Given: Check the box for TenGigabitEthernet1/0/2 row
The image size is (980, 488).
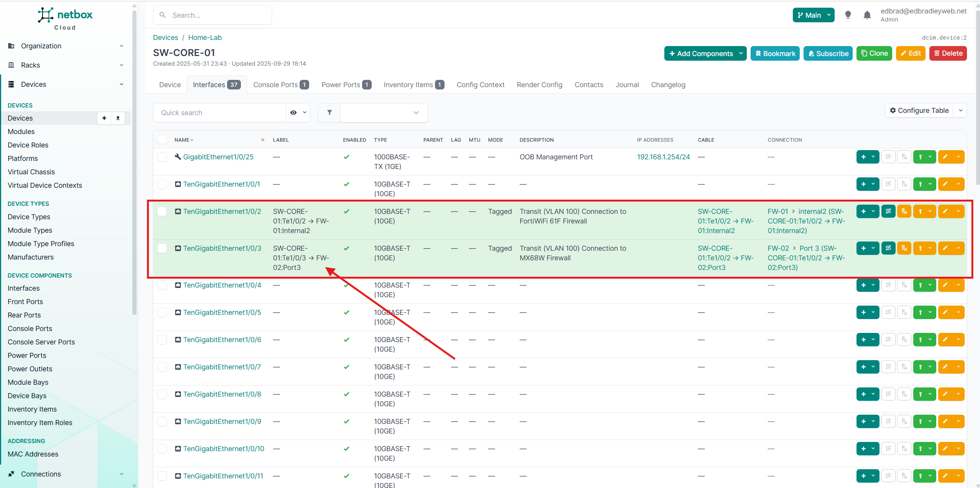Looking at the screenshot, I should coord(162,211).
